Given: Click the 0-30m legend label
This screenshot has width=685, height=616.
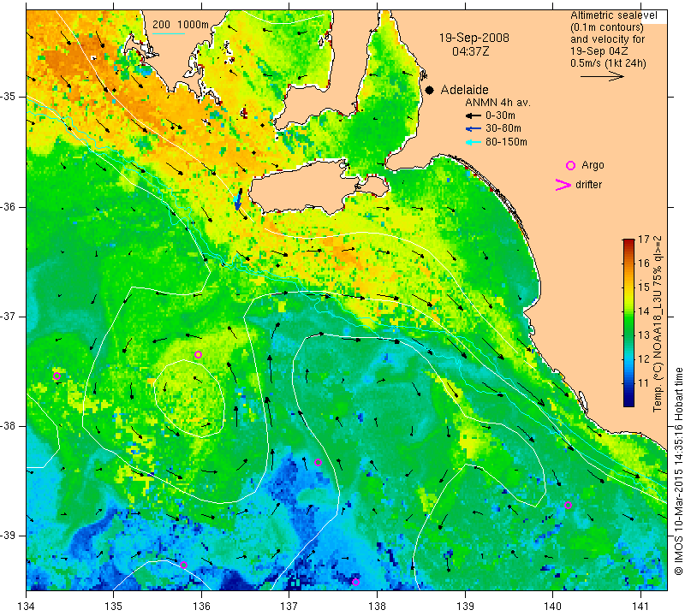Looking at the screenshot, I should pyautogui.click(x=500, y=115).
